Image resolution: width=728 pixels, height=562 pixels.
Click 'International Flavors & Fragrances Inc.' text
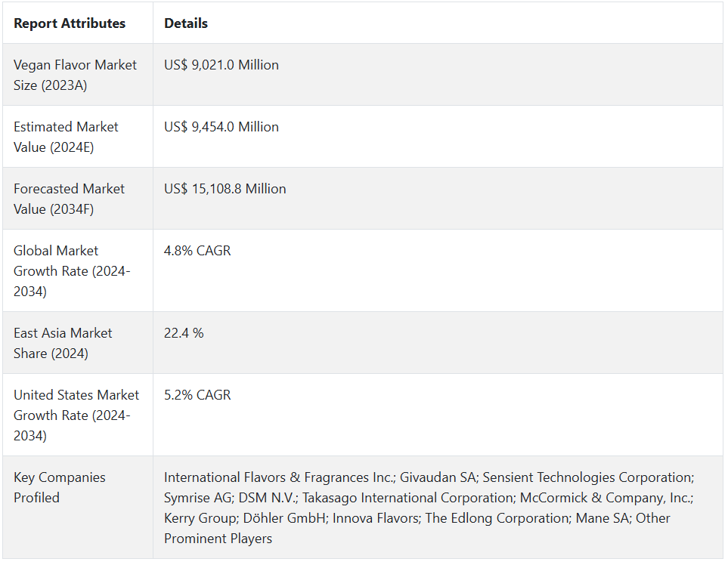[279, 477]
